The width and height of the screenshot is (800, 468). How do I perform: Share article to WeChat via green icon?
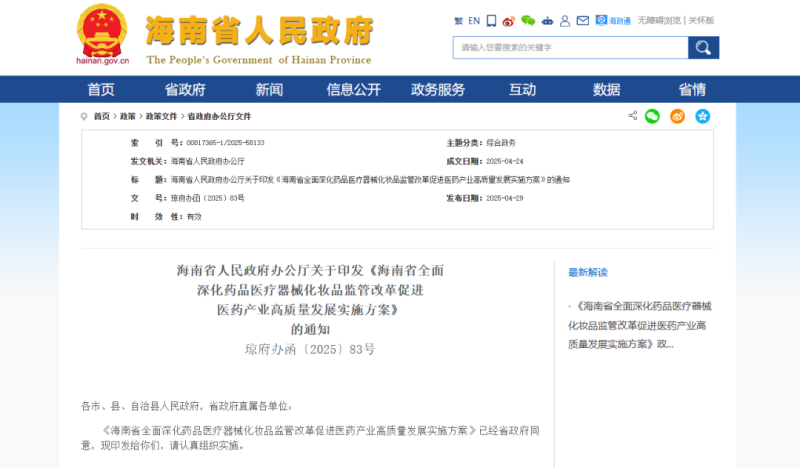652,116
